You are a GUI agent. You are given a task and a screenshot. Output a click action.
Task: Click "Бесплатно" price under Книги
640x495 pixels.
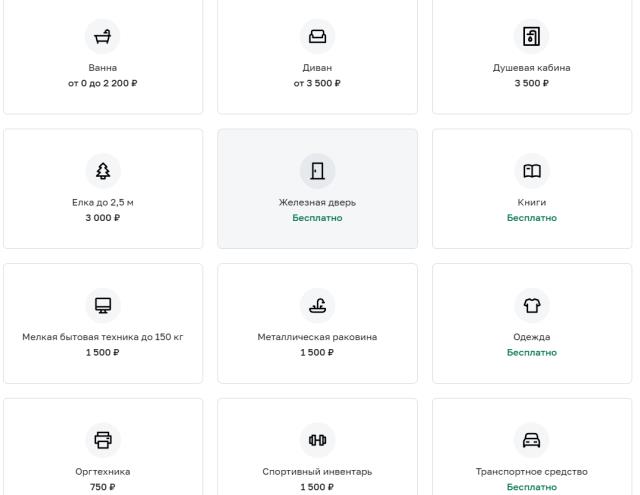[x=531, y=217]
